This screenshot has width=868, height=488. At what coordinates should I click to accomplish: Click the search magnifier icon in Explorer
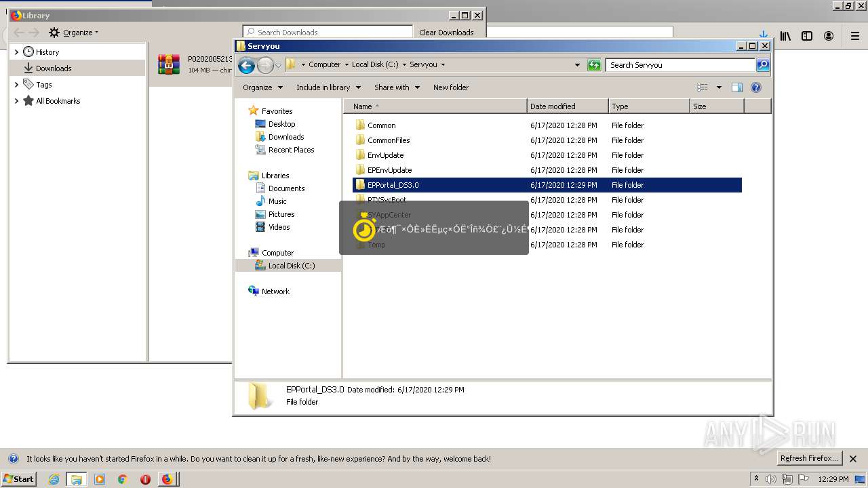[763, 65]
